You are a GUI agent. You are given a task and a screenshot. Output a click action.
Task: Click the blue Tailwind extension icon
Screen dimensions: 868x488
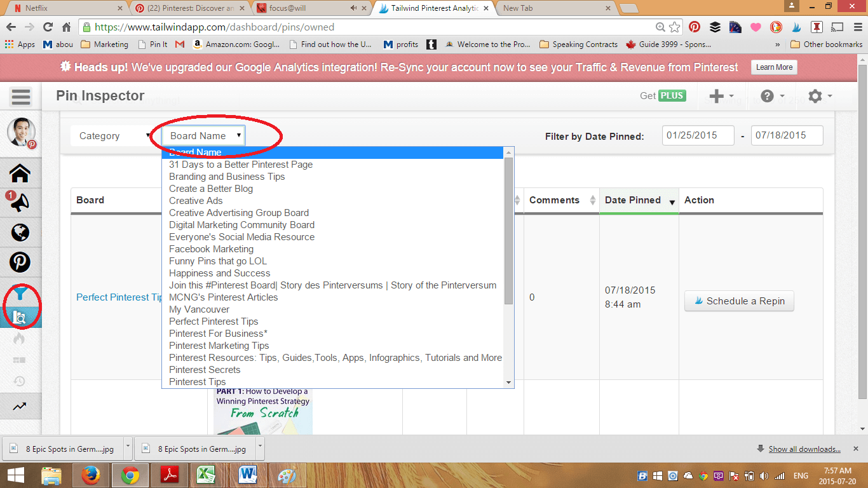point(796,27)
